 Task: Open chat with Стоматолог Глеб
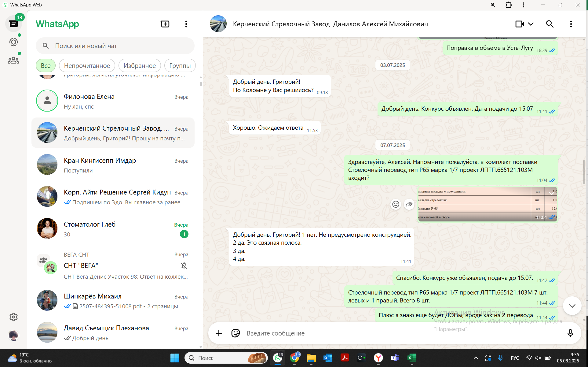(113, 228)
